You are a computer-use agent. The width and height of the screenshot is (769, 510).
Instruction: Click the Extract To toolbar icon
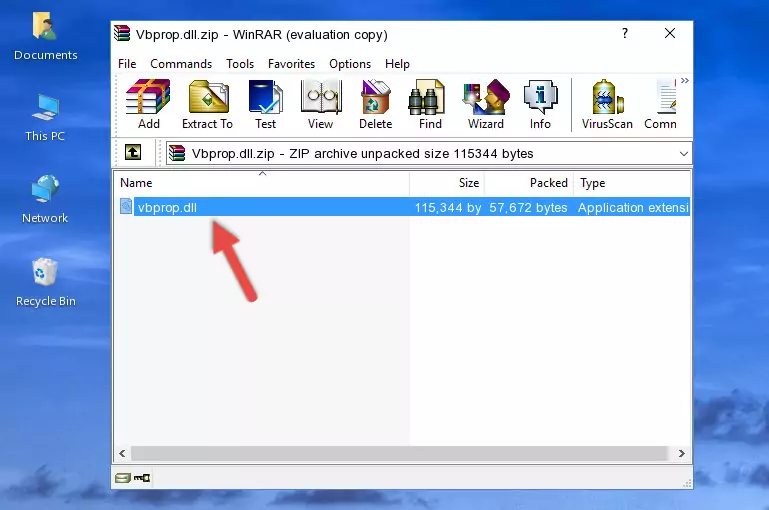[207, 104]
